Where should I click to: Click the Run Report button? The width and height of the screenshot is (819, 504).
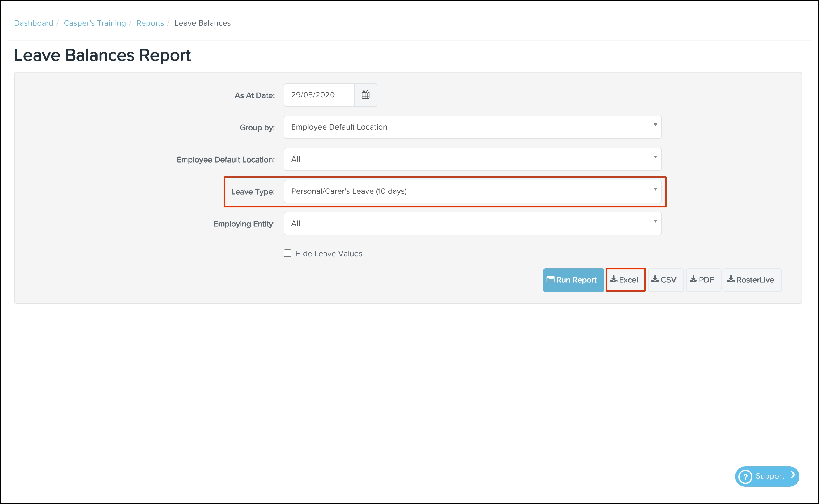pos(573,280)
